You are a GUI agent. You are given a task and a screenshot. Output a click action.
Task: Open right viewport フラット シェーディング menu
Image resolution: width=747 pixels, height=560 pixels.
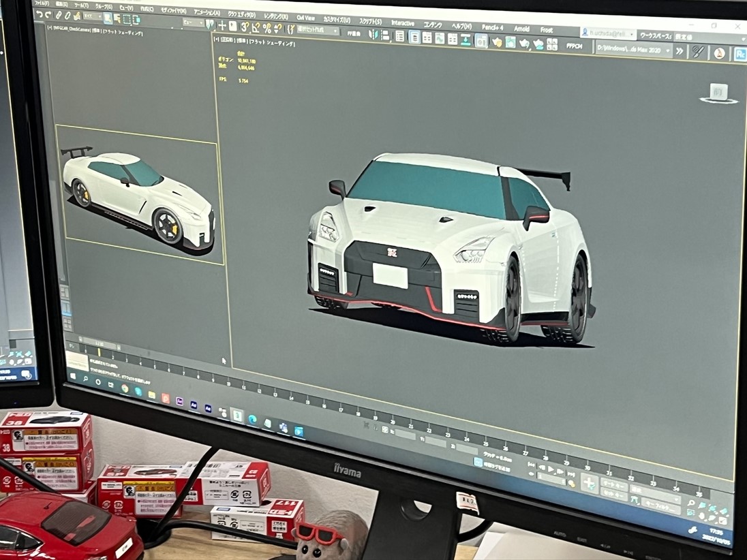coord(271,42)
